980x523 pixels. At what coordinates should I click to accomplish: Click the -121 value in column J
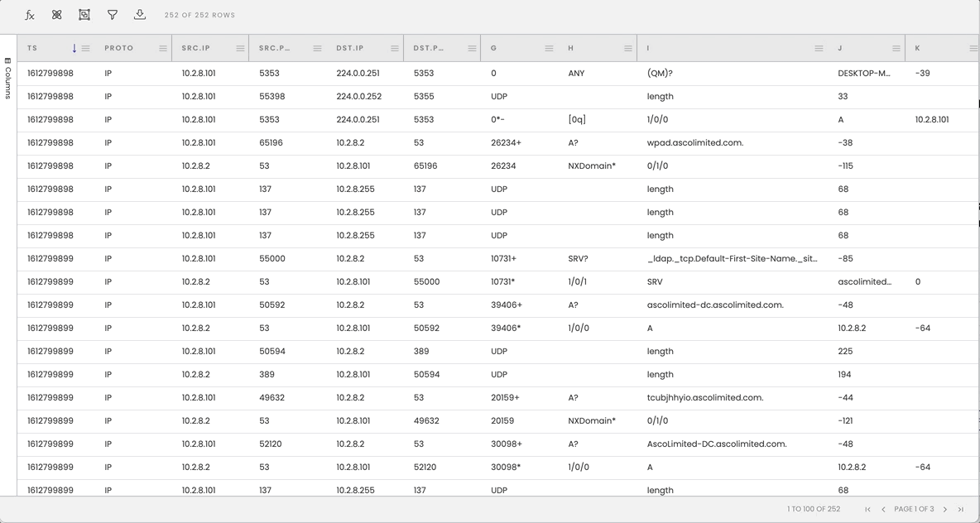[x=845, y=420]
